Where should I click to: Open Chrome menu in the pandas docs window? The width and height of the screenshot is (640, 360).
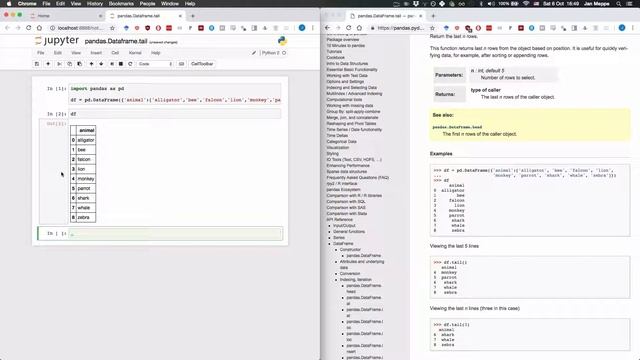pyautogui.click(x=633, y=28)
